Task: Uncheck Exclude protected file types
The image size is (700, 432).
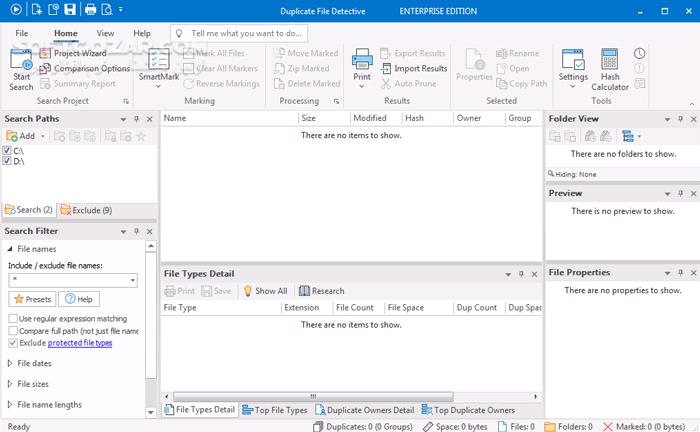Action: 13,343
